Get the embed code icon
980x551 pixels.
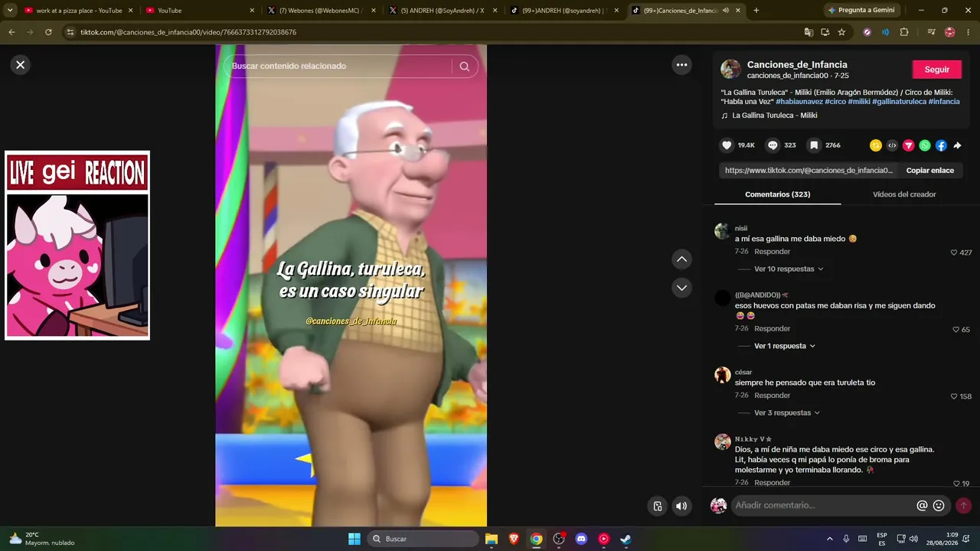(x=892, y=145)
